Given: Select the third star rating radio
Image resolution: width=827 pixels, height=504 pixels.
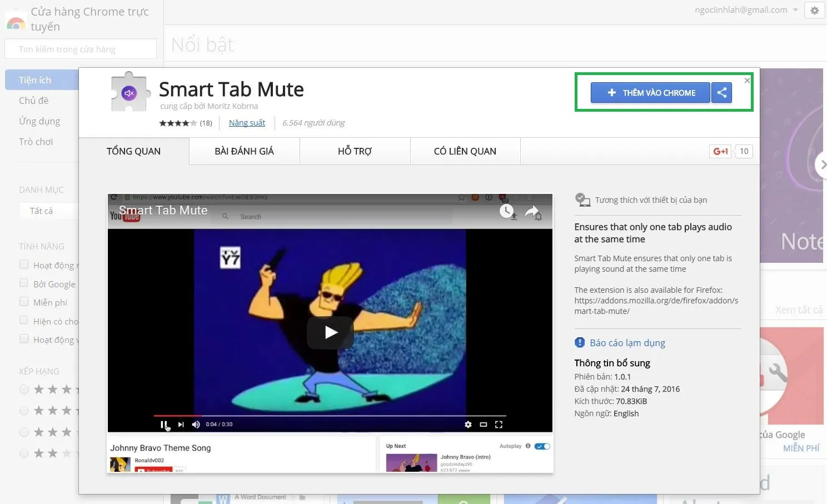Looking at the screenshot, I should pyautogui.click(x=24, y=432).
